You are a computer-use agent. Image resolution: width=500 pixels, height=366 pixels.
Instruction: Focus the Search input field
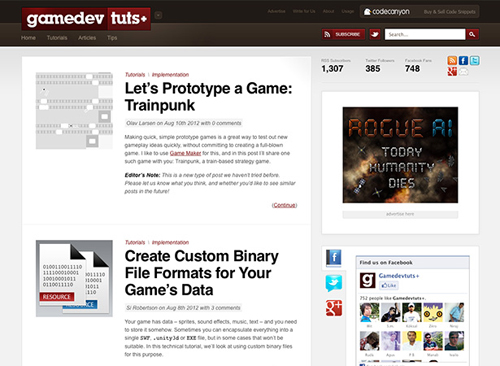point(425,34)
